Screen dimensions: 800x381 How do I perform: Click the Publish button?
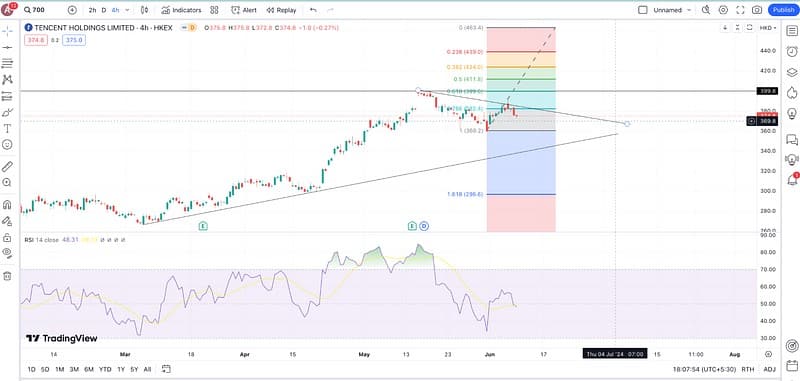point(784,10)
